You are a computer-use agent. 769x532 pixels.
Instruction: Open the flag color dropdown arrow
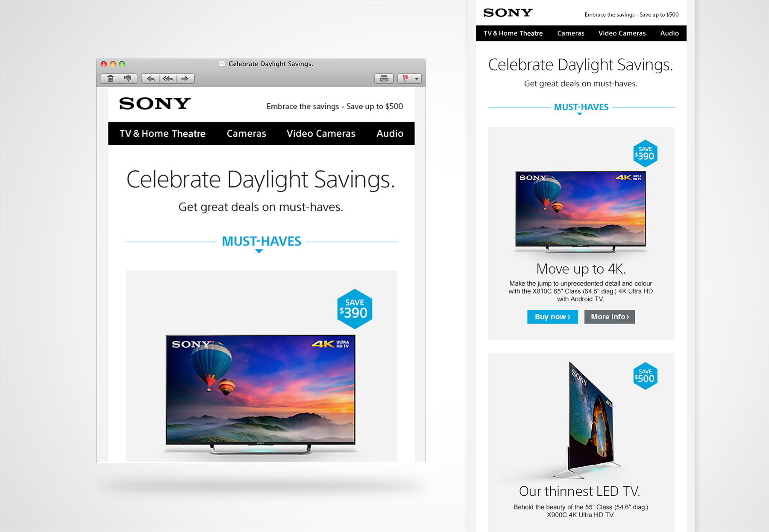[417, 79]
